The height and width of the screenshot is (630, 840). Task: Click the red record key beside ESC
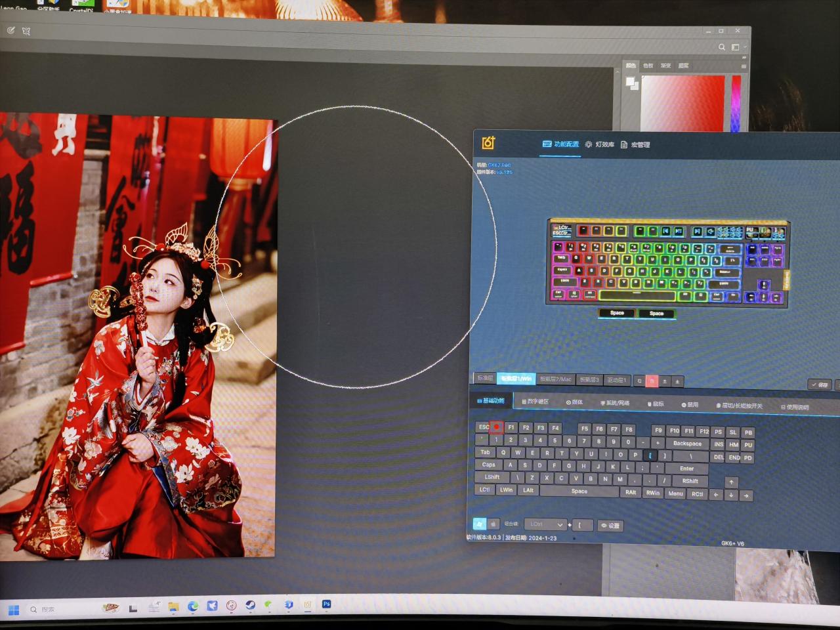pos(497,427)
